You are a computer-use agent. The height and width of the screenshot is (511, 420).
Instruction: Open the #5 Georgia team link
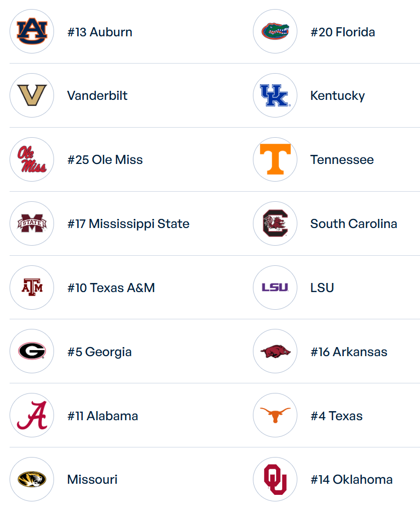[x=99, y=352]
